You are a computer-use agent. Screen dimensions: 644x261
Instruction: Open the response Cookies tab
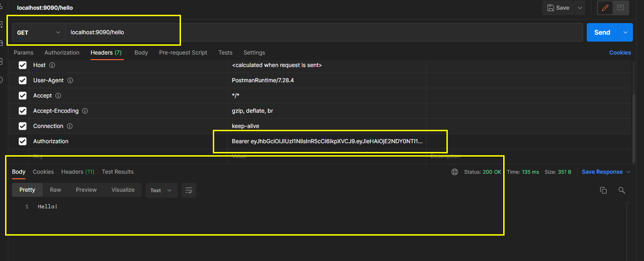pyautogui.click(x=43, y=172)
